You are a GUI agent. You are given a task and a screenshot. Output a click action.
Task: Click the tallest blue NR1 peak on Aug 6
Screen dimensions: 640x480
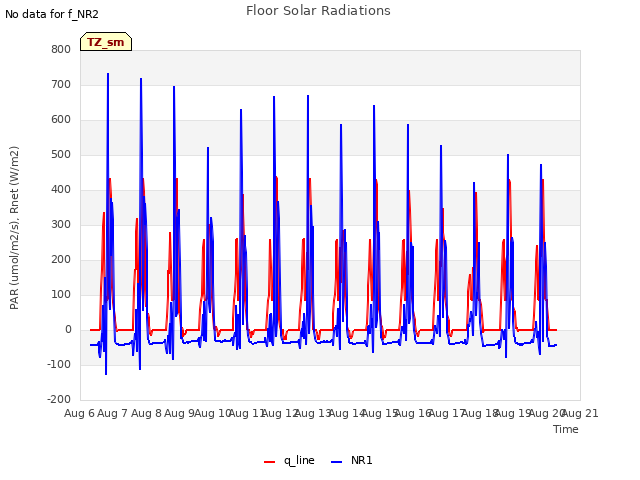pos(108,74)
